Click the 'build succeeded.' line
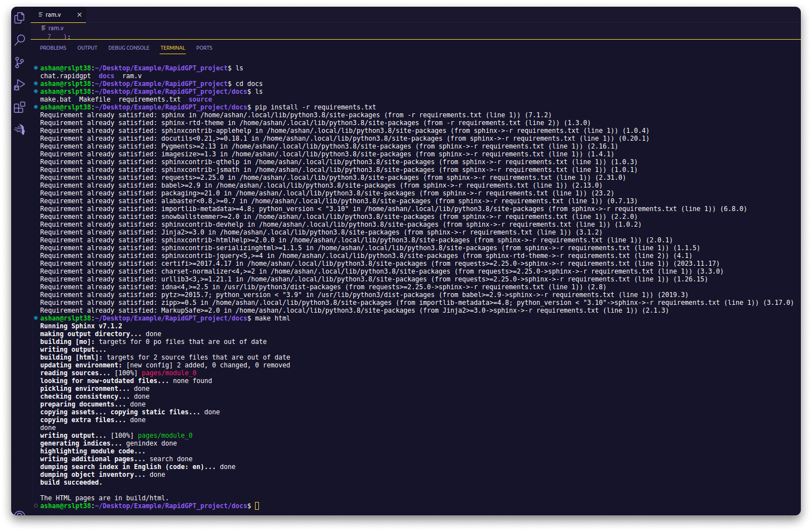Viewport: 812px width, 531px height. (x=71, y=482)
